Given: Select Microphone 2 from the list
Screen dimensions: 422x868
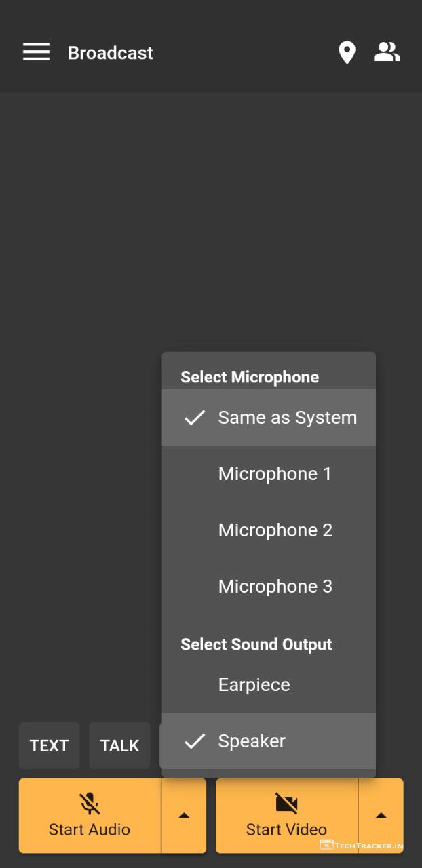Looking at the screenshot, I should click(275, 530).
